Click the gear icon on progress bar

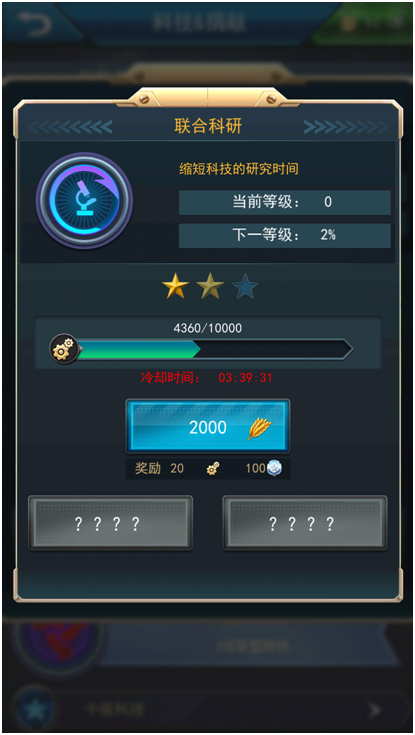point(64,349)
